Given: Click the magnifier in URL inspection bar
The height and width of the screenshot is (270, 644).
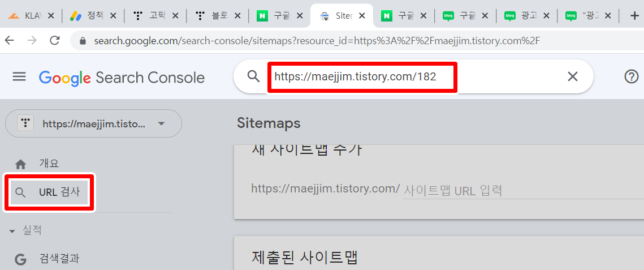Looking at the screenshot, I should point(254,76).
